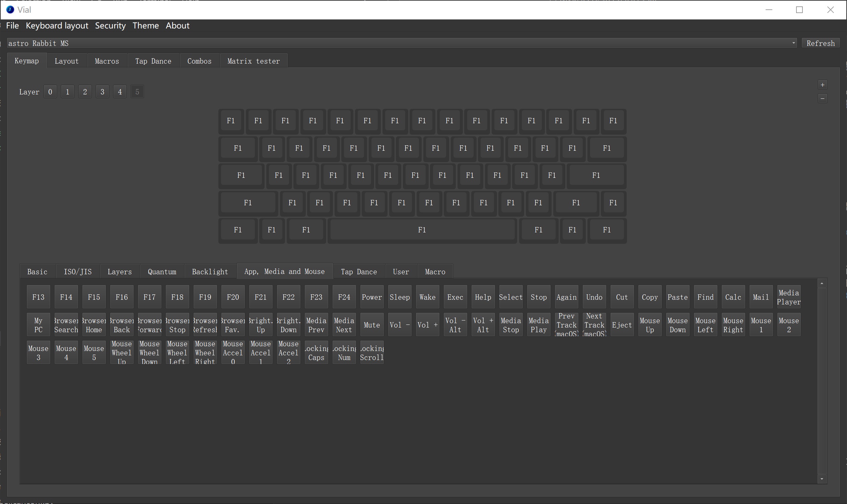Select the Mouse Left icon
Image resolution: width=847 pixels, height=504 pixels.
coord(705,325)
